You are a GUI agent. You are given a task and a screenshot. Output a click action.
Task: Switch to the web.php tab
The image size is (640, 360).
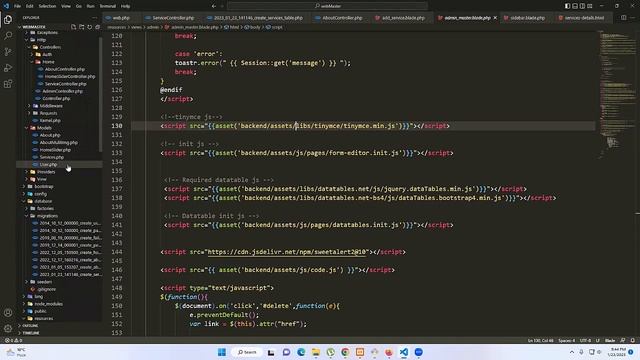coord(121,18)
